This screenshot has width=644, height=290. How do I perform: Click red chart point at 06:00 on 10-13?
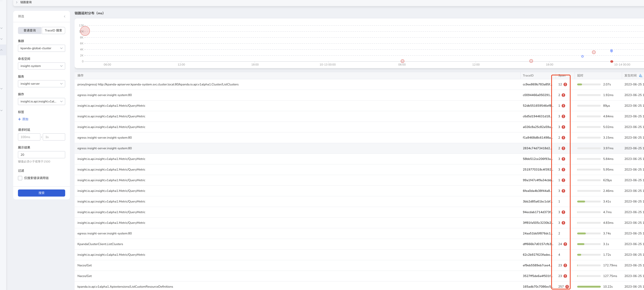click(403, 61)
